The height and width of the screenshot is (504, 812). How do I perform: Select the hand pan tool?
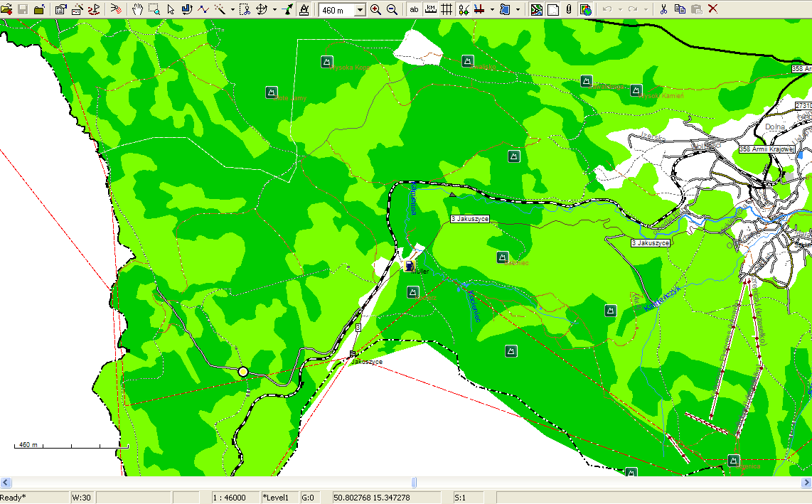(138, 9)
